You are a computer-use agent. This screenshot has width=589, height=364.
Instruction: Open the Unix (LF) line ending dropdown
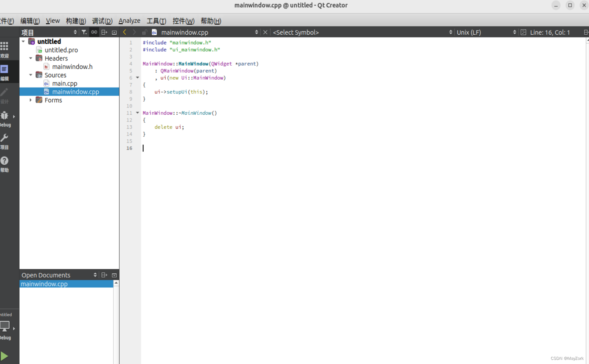486,32
